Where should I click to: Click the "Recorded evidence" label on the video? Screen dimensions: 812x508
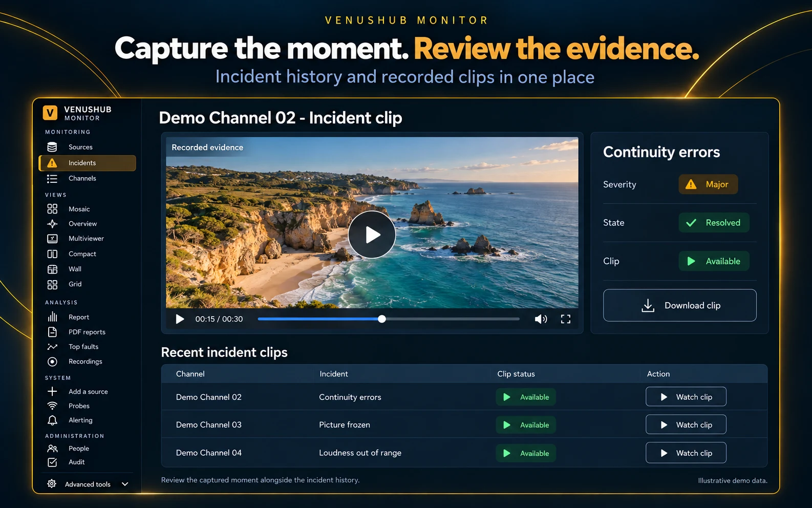click(207, 147)
